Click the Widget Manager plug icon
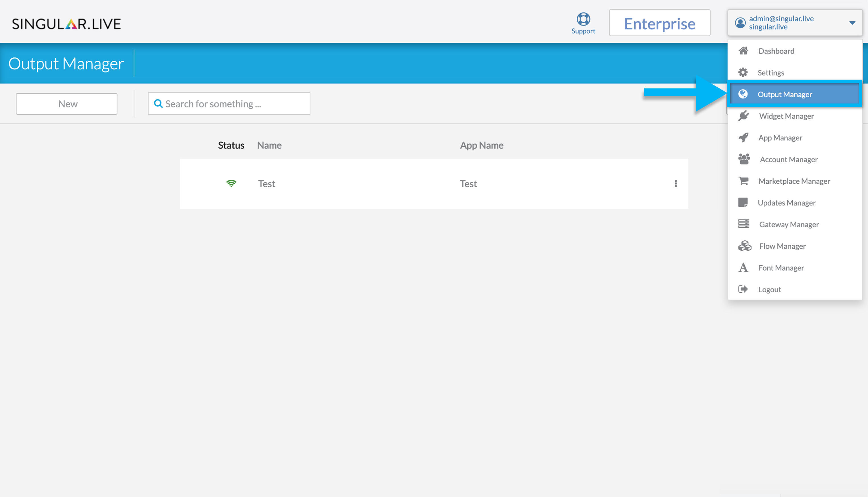 [744, 116]
